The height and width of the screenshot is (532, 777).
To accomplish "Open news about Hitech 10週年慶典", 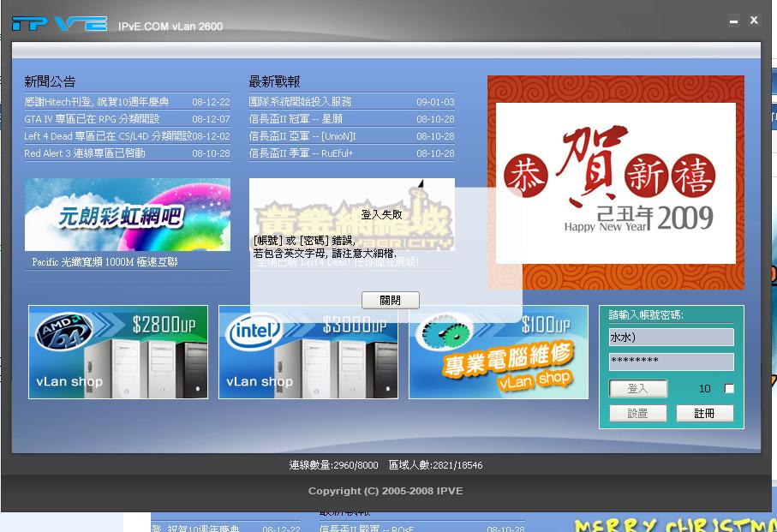I will pyautogui.click(x=127, y=102).
